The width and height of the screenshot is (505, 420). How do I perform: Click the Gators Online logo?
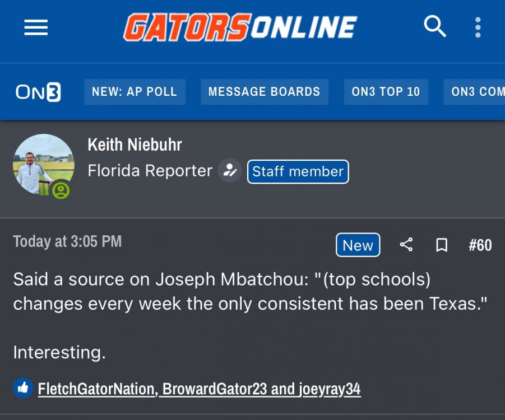pos(240,27)
